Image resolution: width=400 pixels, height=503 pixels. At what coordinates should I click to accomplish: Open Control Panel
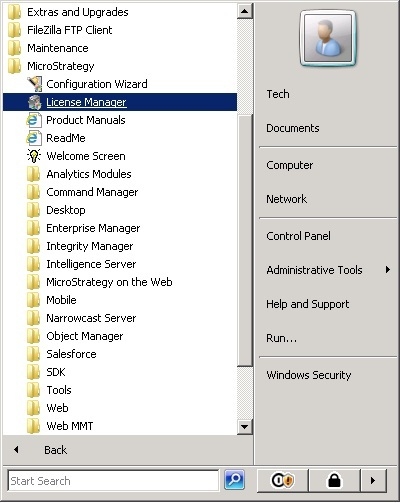point(298,236)
